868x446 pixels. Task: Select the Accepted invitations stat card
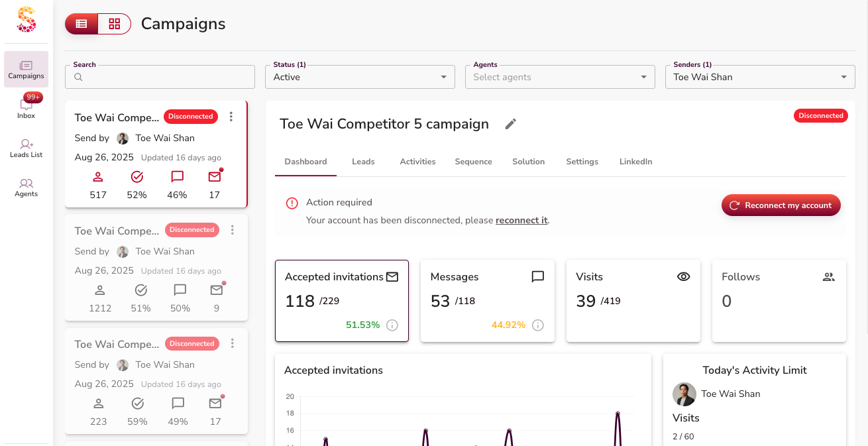(x=342, y=301)
